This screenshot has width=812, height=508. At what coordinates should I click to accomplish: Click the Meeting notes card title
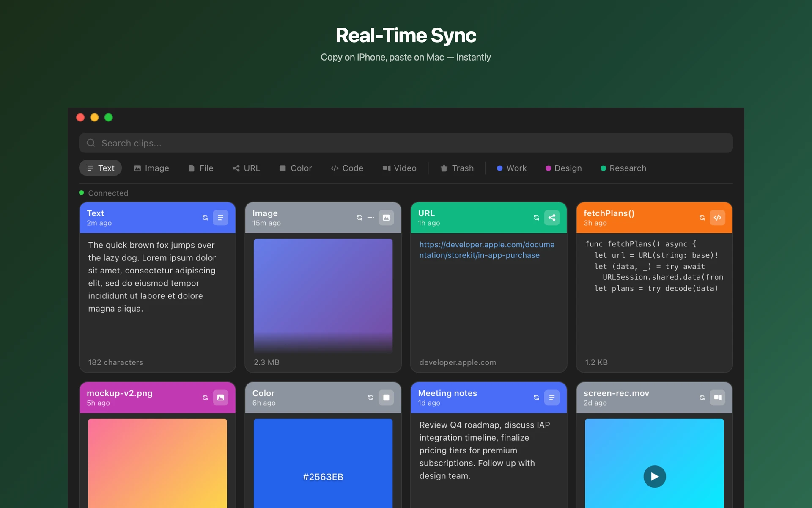pos(447,393)
